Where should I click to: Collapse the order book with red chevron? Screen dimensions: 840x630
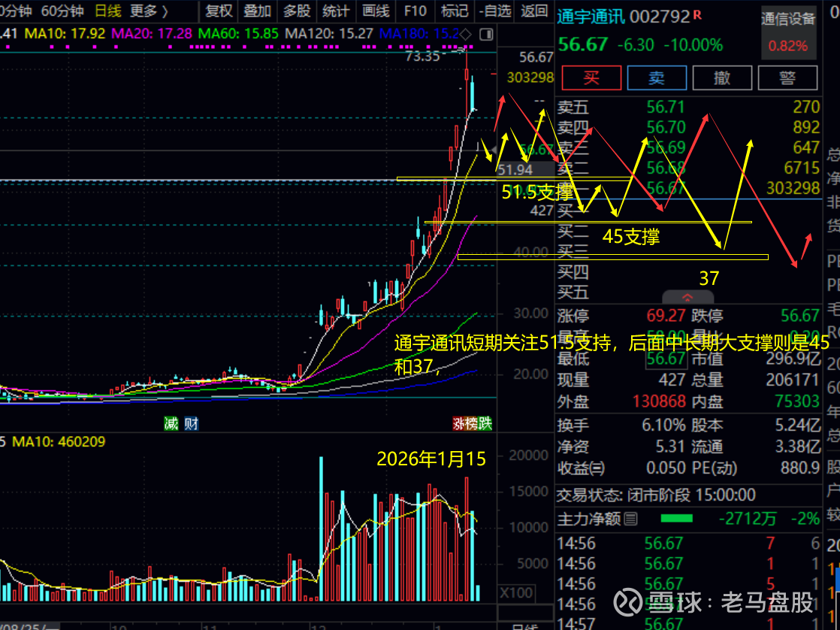click(687, 297)
